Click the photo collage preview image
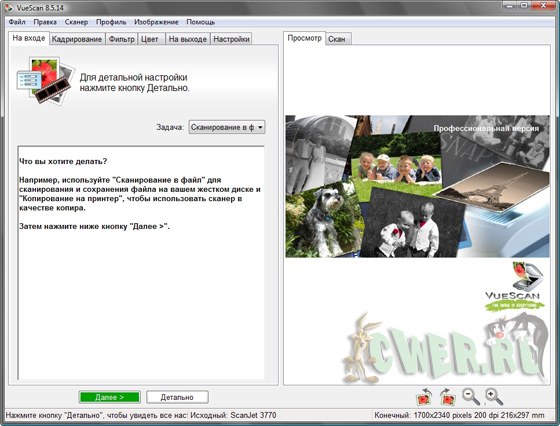The height and width of the screenshot is (426, 560). coord(417,186)
